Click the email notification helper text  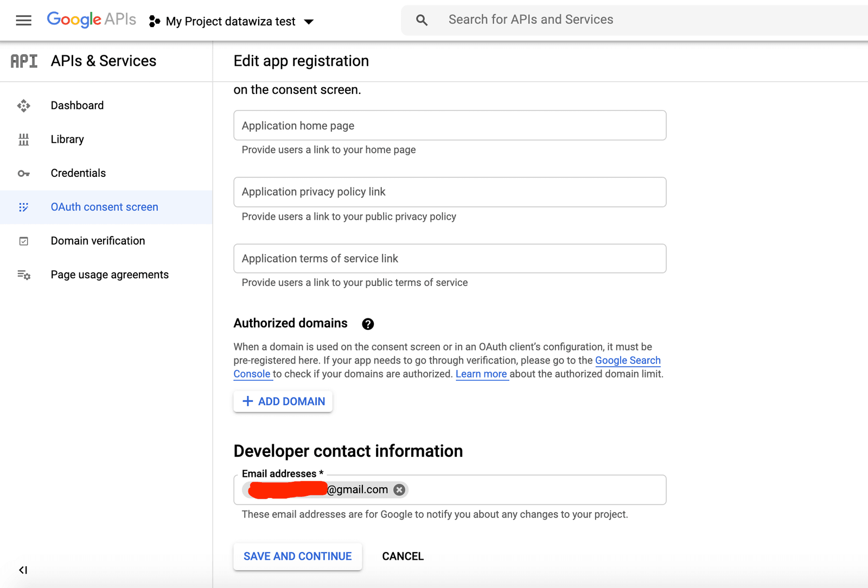pyautogui.click(x=435, y=514)
